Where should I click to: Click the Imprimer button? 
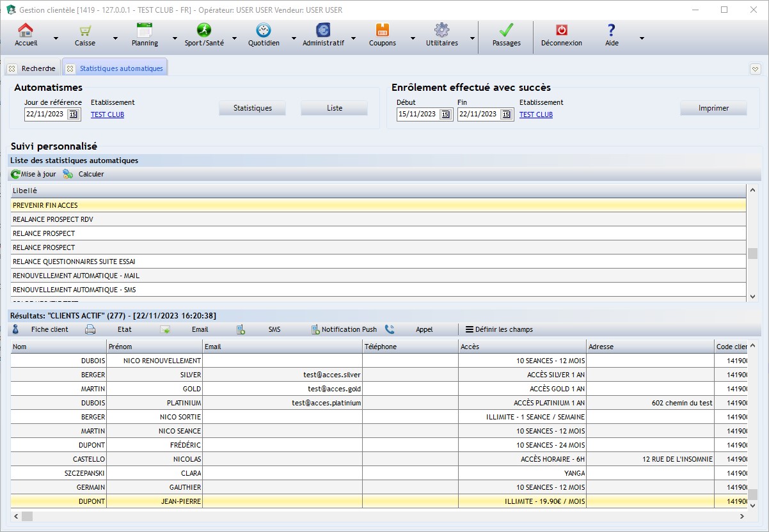click(713, 108)
